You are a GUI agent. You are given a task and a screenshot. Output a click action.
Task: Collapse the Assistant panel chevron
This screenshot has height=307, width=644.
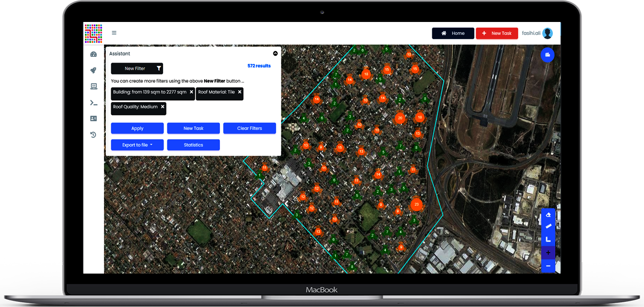click(x=275, y=54)
